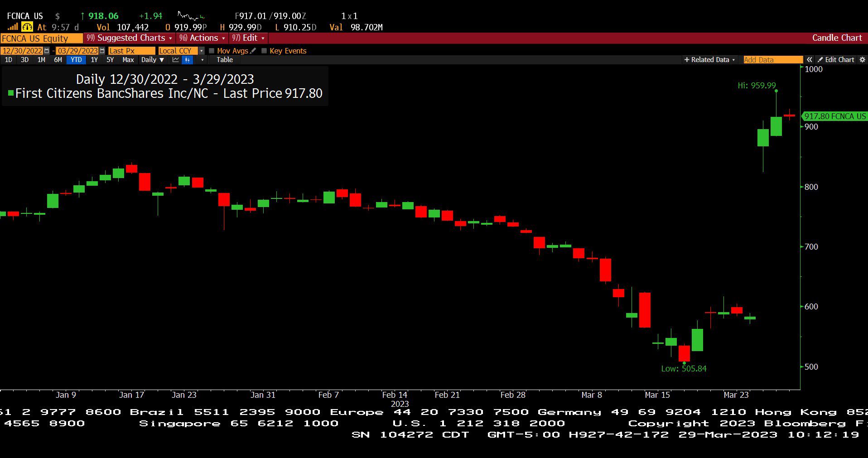Click the Mar 15 date axis label

[x=657, y=395]
